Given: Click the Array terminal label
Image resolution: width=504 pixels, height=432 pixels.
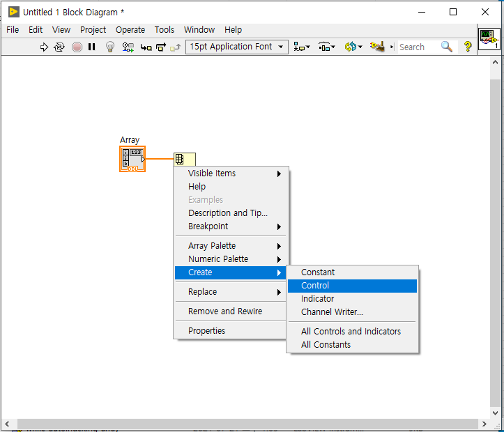Looking at the screenshot, I should point(130,140).
